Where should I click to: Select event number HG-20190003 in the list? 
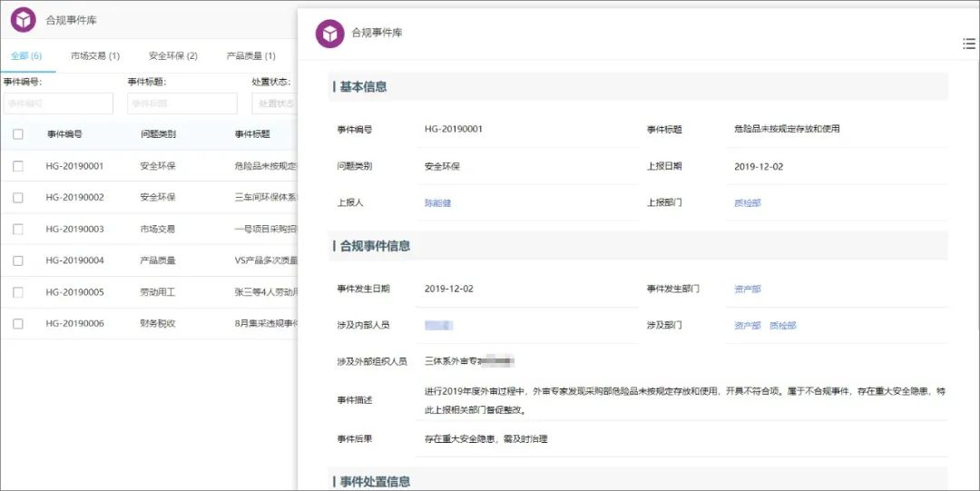tap(75, 229)
